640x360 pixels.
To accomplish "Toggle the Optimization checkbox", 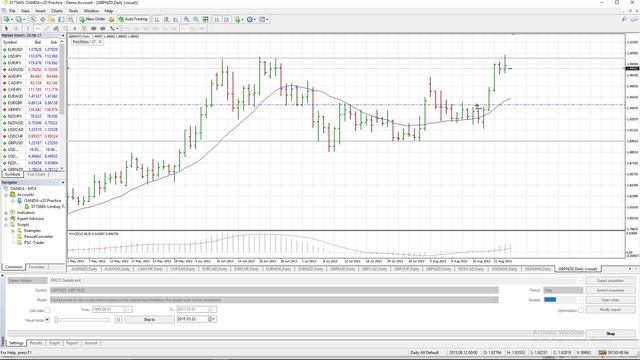I will [x=580, y=310].
